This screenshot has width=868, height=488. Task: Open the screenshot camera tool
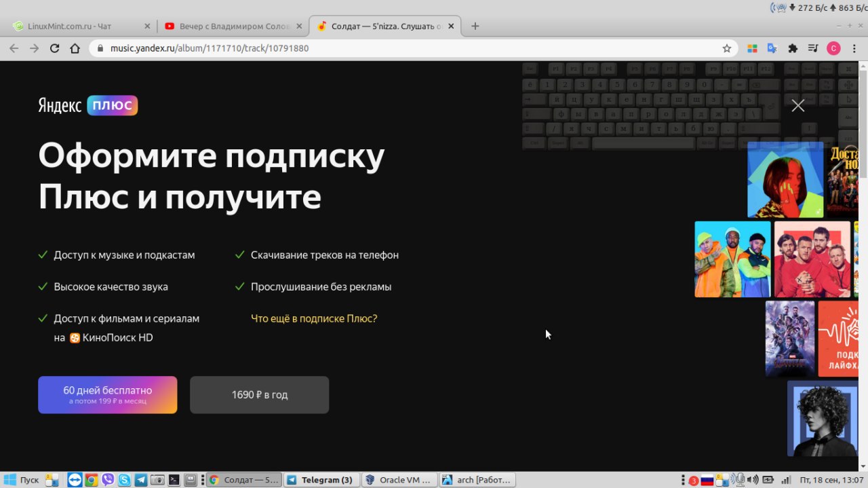157,480
